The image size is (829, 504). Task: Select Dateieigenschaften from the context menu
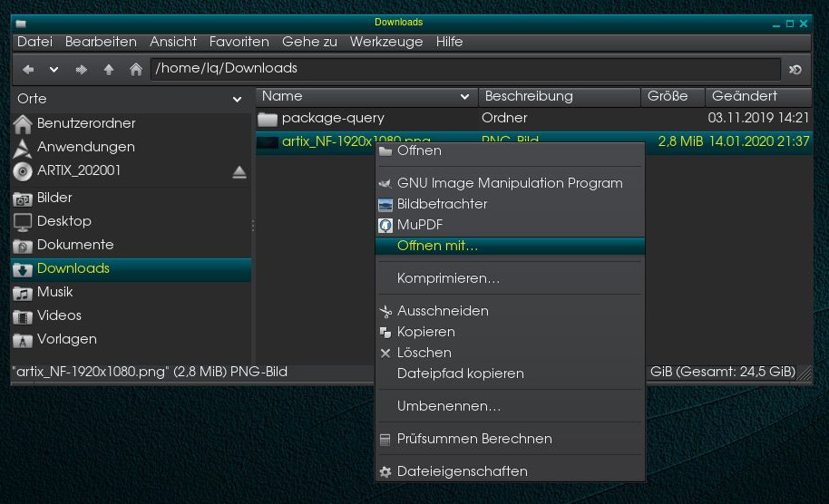462,471
